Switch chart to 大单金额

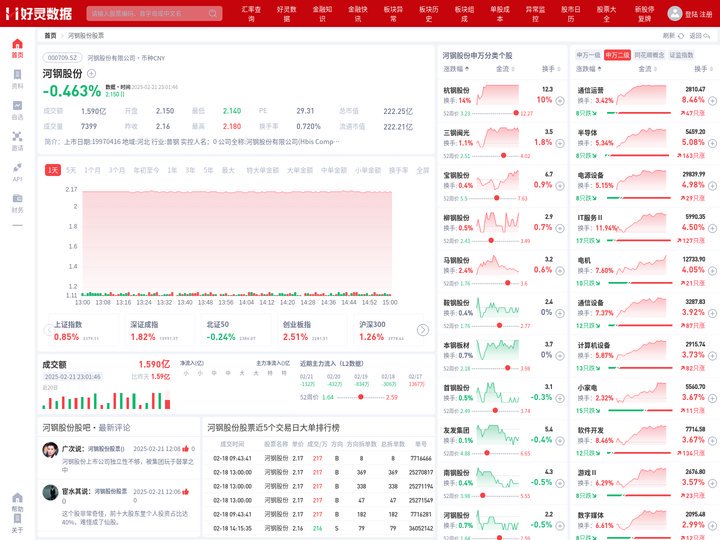[x=300, y=170]
